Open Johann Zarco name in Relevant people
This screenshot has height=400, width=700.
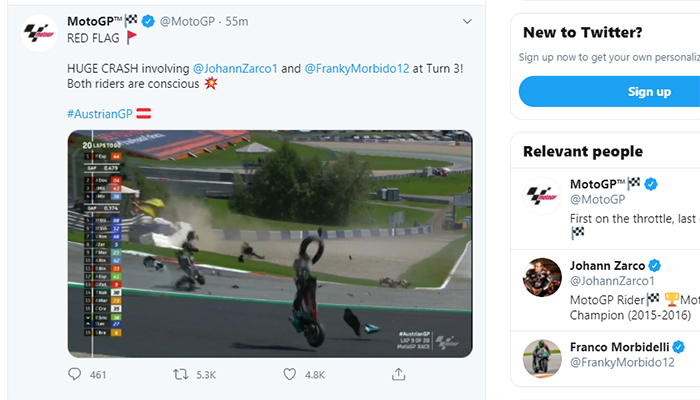tap(607, 265)
